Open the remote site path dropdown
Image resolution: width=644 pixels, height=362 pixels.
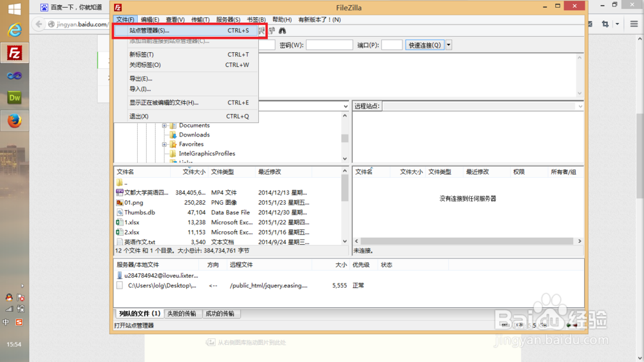click(580, 106)
